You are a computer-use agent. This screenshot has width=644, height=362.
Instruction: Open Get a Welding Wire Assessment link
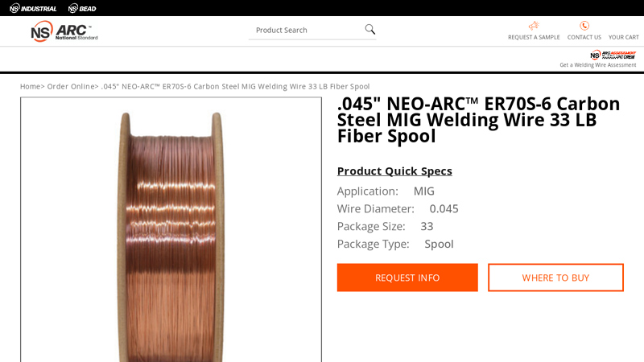tap(598, 65)
